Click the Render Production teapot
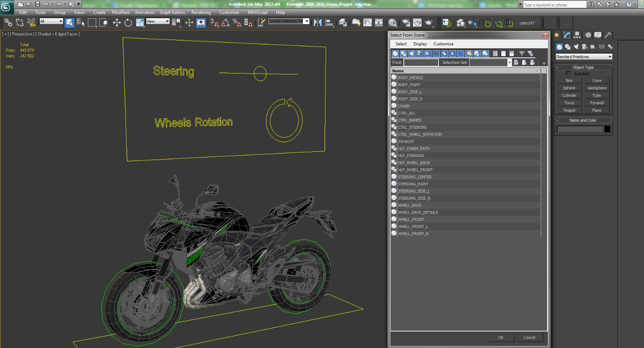 pyautogui.click(x=429, y=22)
